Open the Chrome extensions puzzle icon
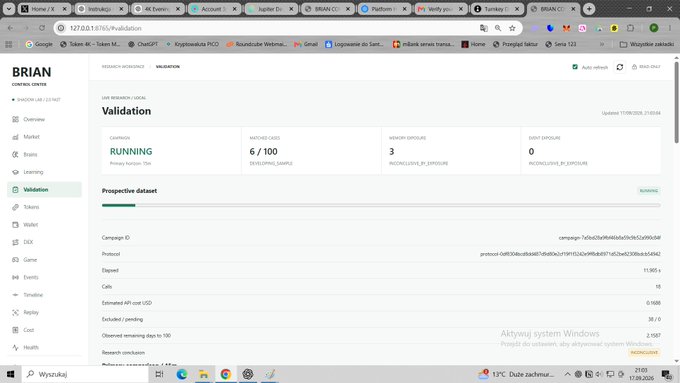The image size is (680, 383). [631, 28]
